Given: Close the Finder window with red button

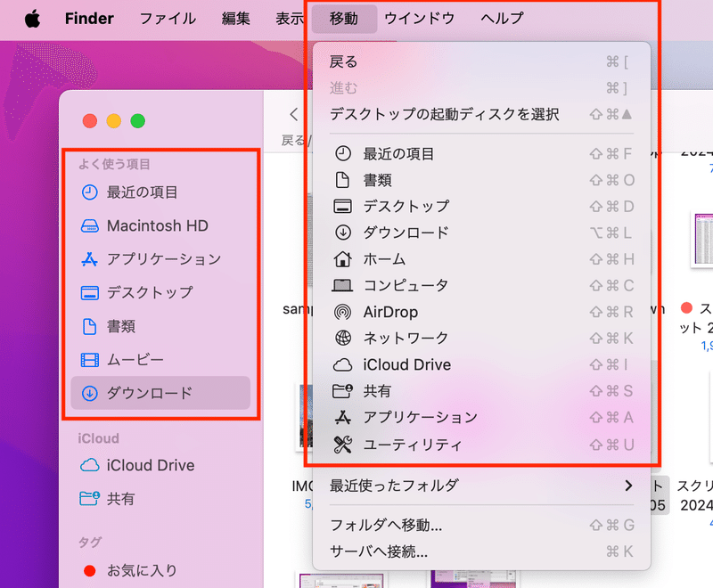Looking at the screenshot, I should pyautogui.click(x=90, y=121).
